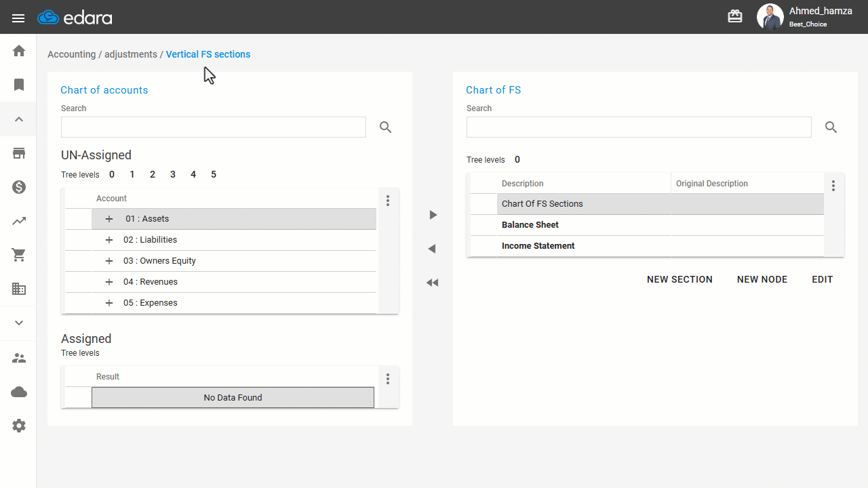Screen dimensions: 868x488
Task: Open the trending chart icon in sidebar
Action: point(19,221)
